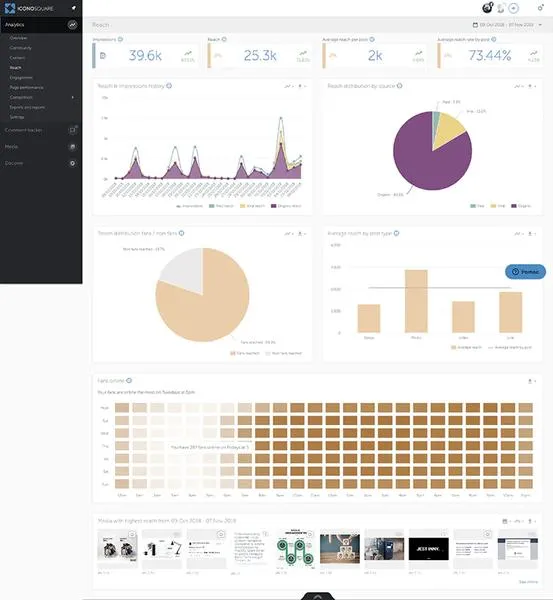Click the Comment tracker icon

[72, 130]
